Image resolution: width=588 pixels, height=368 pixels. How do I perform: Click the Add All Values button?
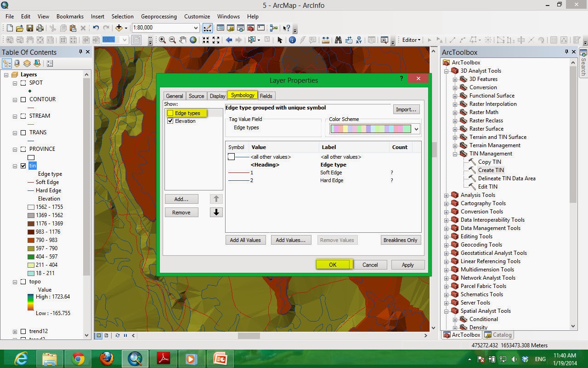[x=245, y=240]
